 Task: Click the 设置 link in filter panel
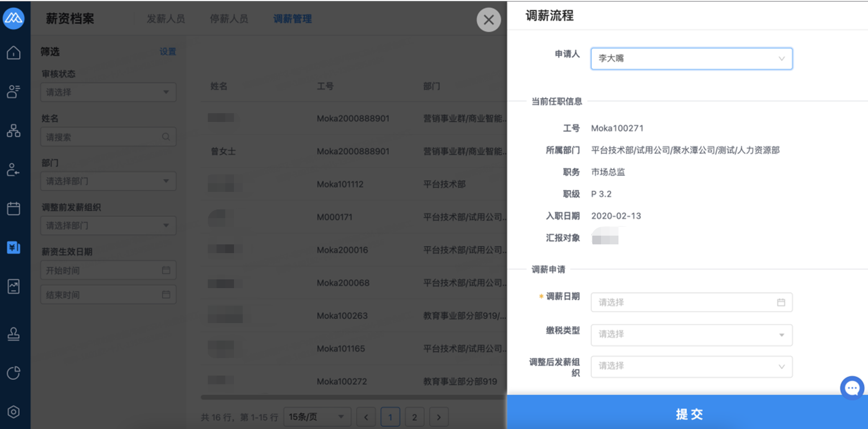168,51
